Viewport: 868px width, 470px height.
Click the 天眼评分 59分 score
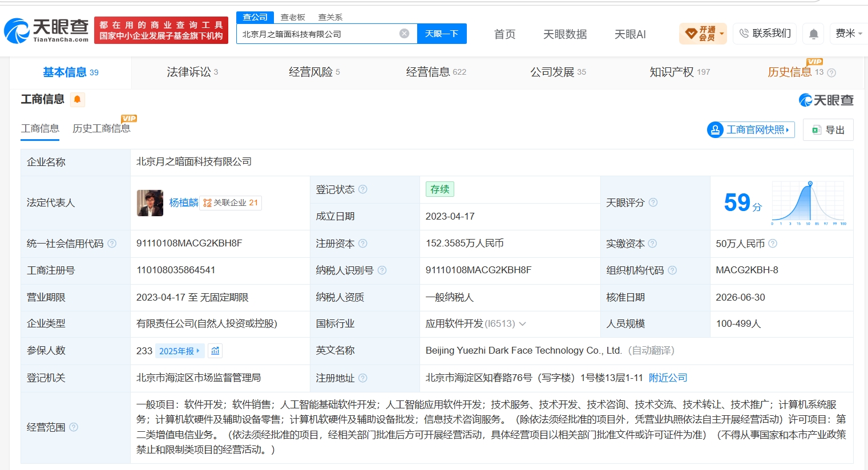click(742, 203)
